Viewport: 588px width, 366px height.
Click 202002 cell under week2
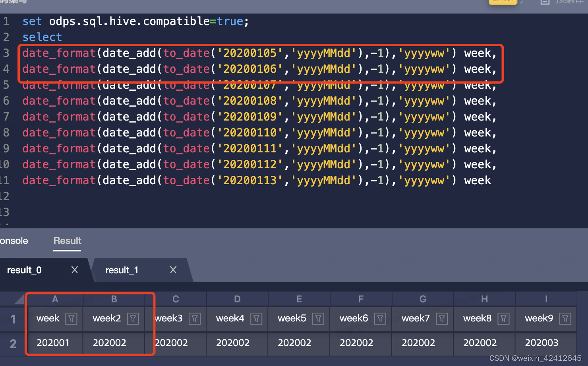114,343
